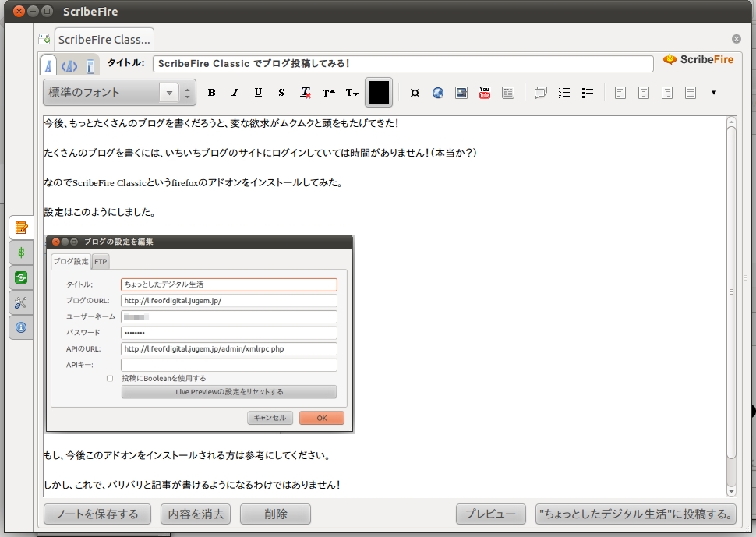This screenshot has width=756, height=537.
Task: Create a bulleted list
Action: click(x=587, y=93)
